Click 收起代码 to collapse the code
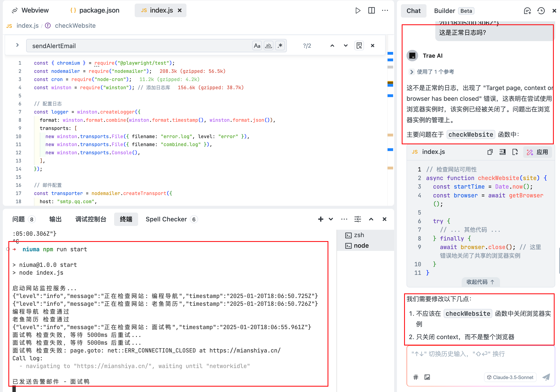The width and height of the screenshot is (560, 392). click(480, 282)
